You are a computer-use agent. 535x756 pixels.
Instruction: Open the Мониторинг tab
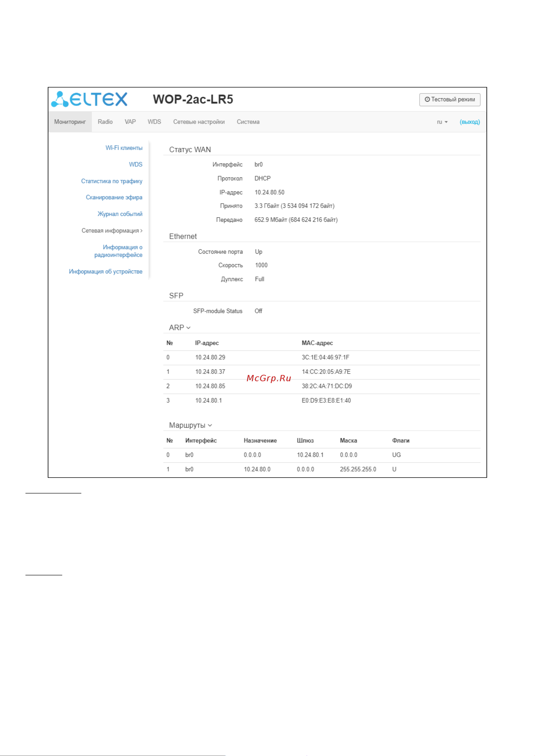coord(70,122)
